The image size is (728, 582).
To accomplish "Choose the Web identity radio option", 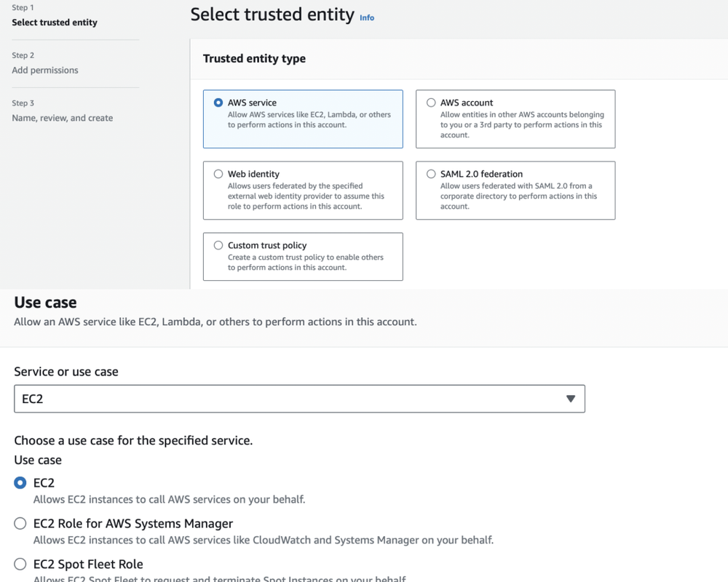I will (218, 174).
